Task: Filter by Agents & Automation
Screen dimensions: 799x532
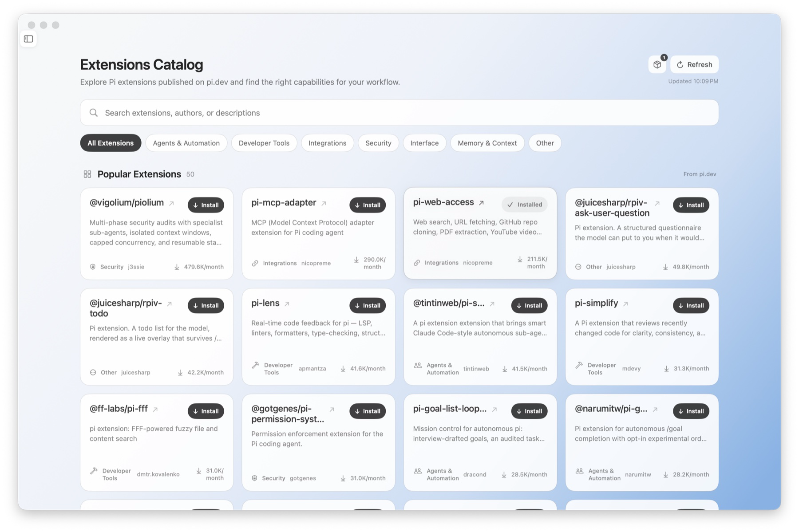Action: click(x=186, y=143)
